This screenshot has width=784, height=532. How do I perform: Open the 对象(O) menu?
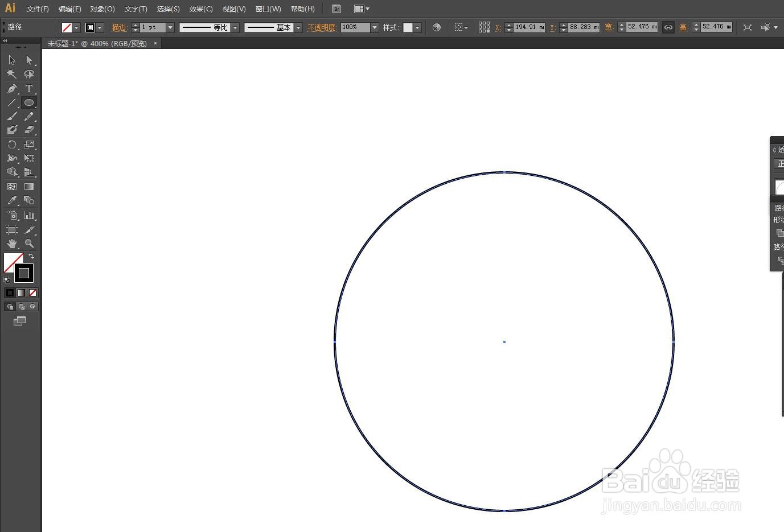pos(102,9)
